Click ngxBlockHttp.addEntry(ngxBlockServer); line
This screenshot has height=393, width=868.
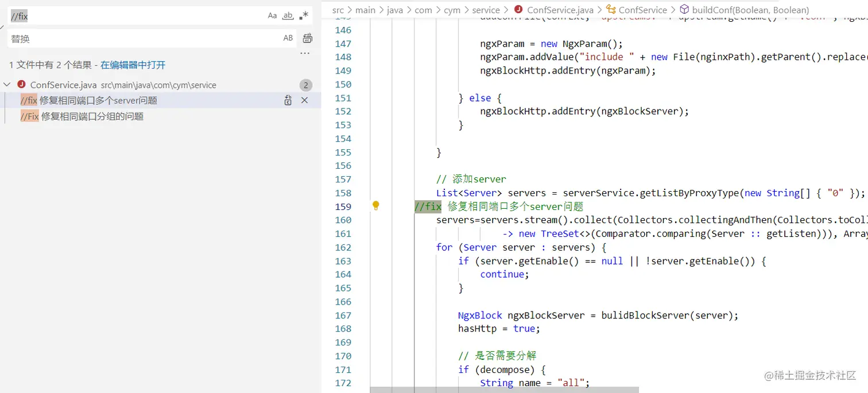[584, 111]
